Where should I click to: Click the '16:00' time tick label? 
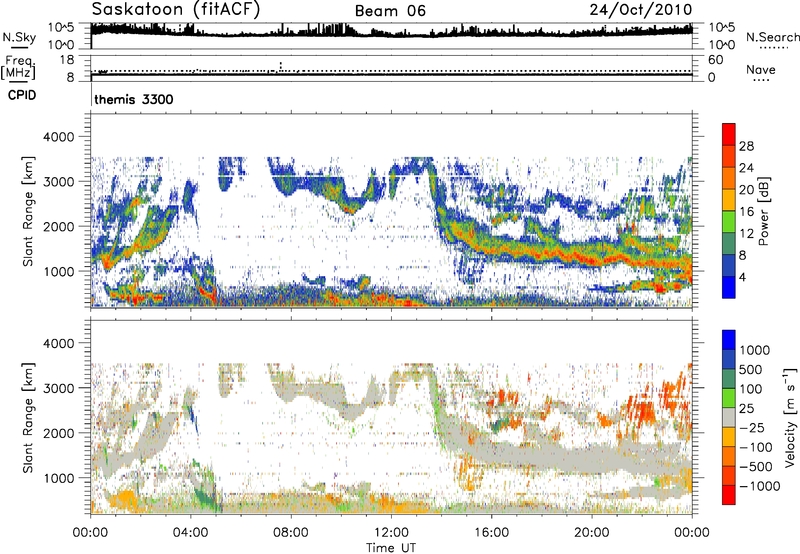(492, 533)
